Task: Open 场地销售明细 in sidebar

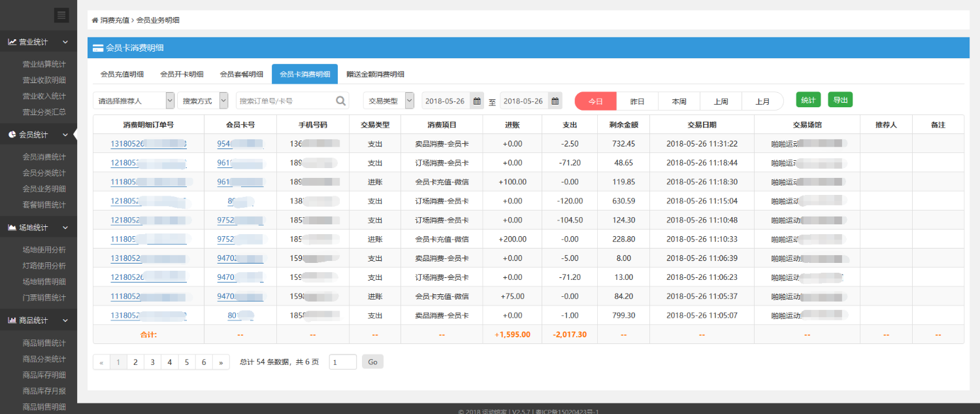Action: 44,281
